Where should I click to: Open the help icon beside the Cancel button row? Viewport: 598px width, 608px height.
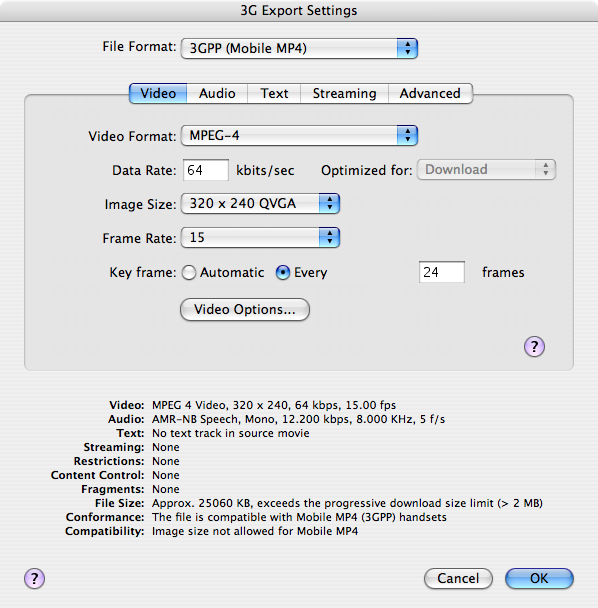pyautogui.click(x=35, y=579)
